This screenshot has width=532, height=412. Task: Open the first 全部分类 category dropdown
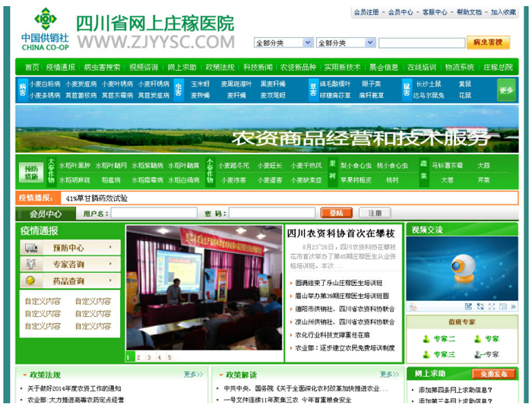point(283,43)
